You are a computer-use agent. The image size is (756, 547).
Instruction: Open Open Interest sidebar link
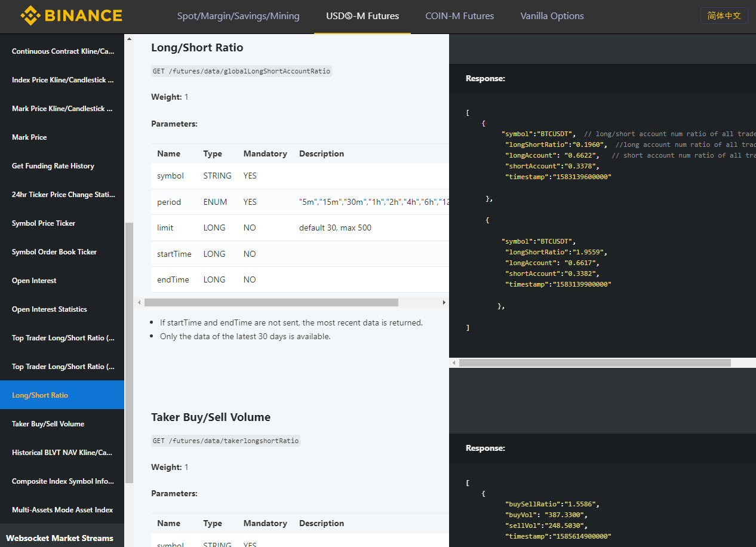(x=62, y=281)
